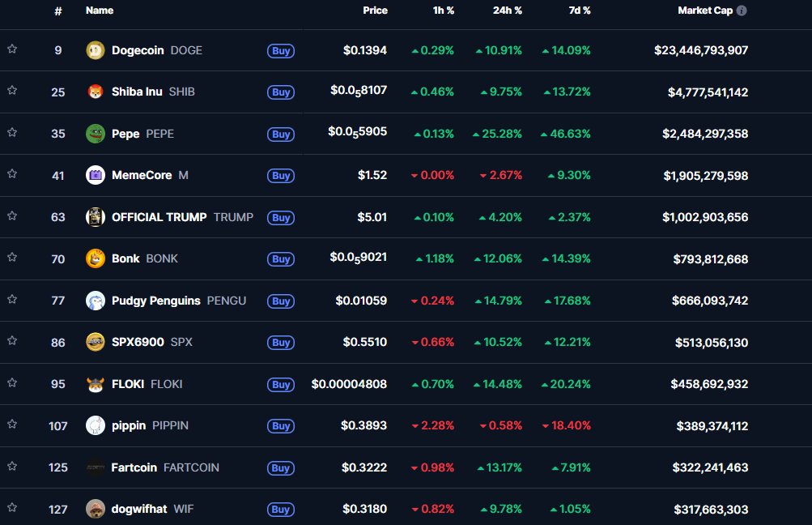The image size is (812, 525).
Task: Click the Pepe Buy button
Action: [281, 134]
